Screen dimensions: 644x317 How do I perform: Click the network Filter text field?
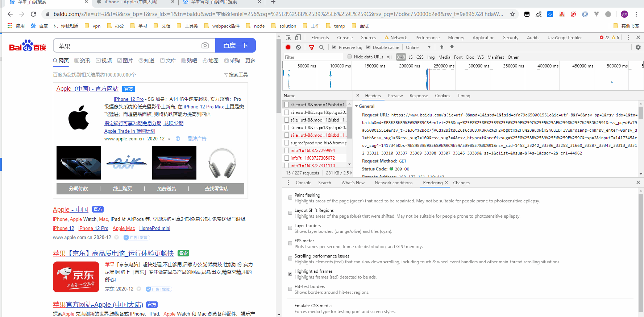click(x=313, y=57)
